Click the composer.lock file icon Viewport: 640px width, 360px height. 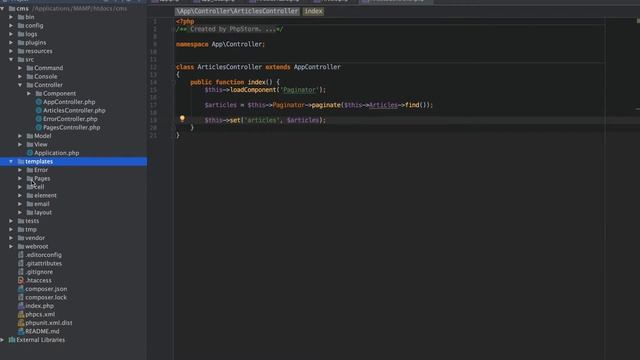pyautogui.click(x=21, y=298)
